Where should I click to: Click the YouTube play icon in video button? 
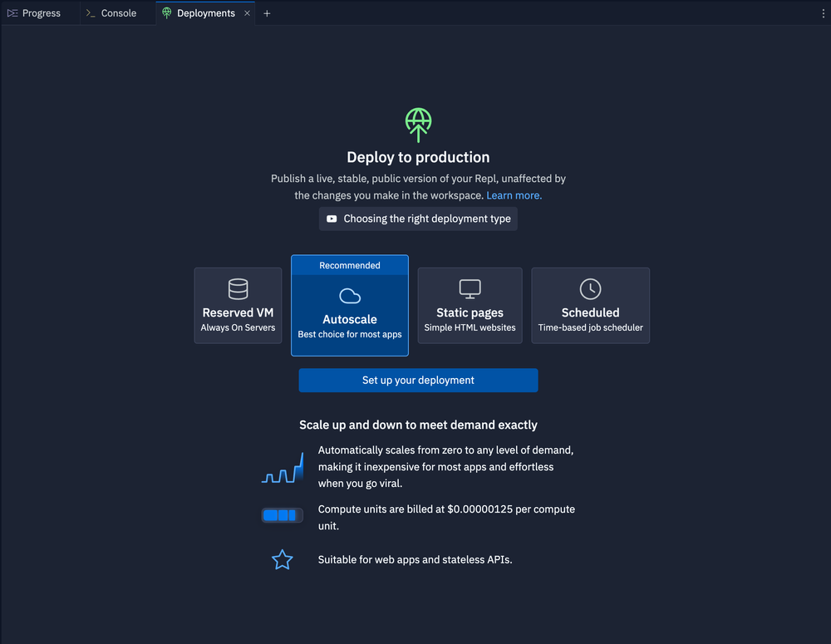point(332,219)
